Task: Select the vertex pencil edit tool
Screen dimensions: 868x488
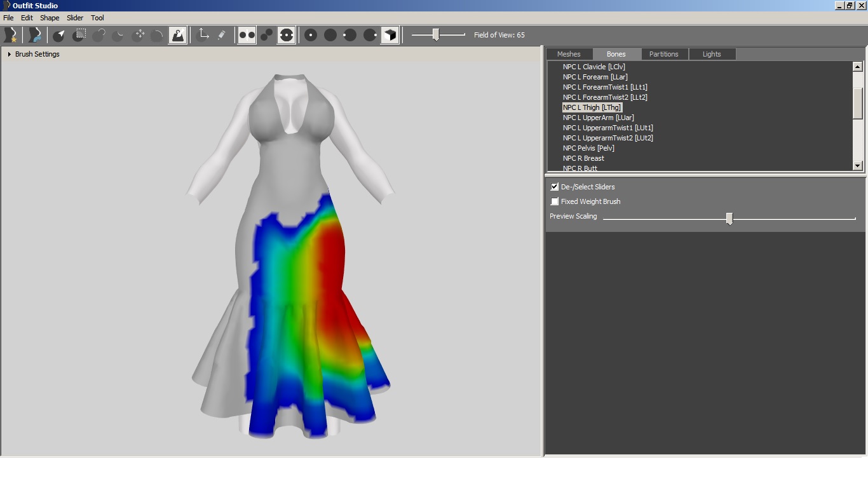Action: point(221,35)
